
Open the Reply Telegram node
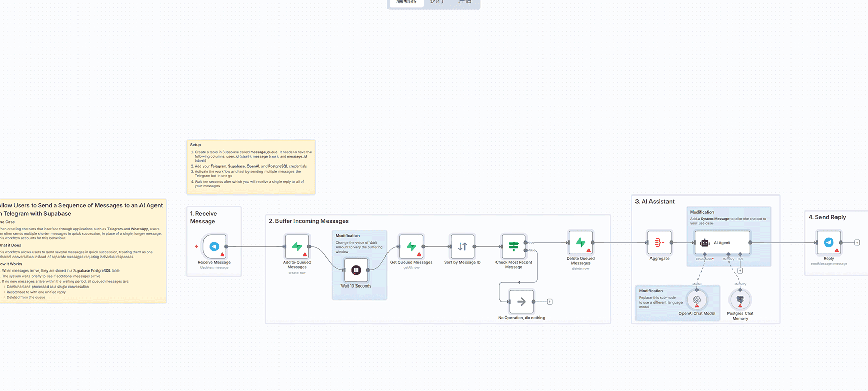tap(829, 242)
